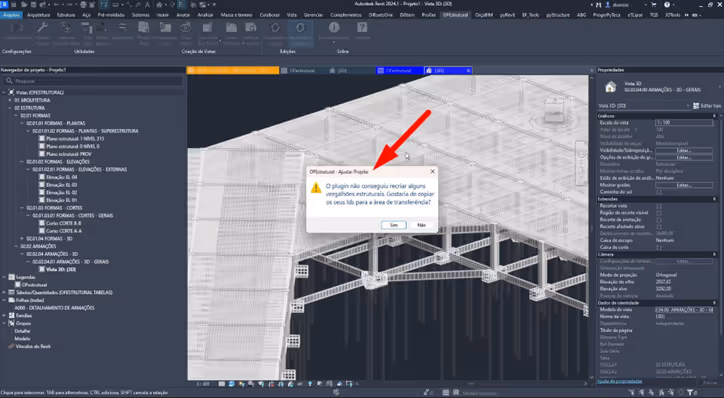Image resolution: width=724 pixels, height=398 pixels.
Task: Collapse the Gráficos properties section
Action: pyautogui.click(x=714, y=116)
